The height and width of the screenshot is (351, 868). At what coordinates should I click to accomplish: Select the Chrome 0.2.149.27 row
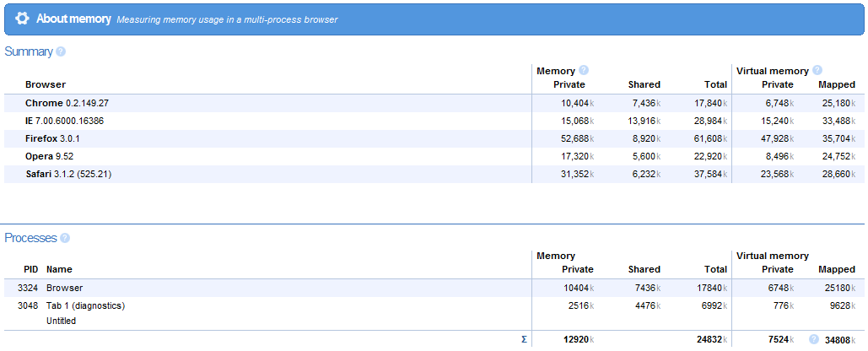(x=434, y=103)
